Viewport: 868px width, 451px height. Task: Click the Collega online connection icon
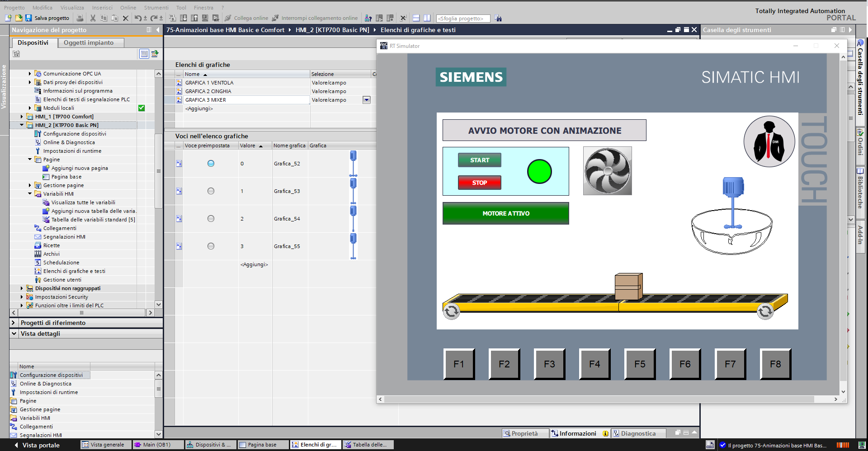228,18
